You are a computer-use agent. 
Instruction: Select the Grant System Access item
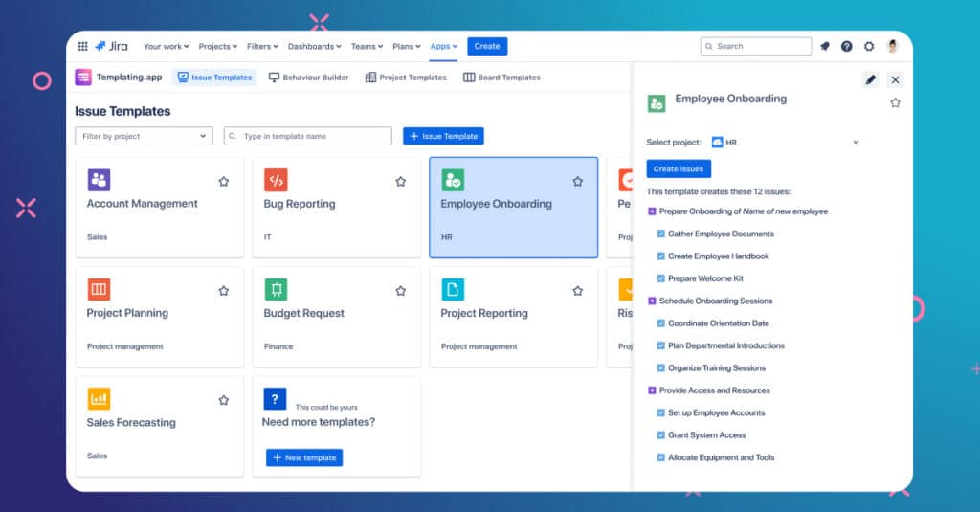point(707,435)
